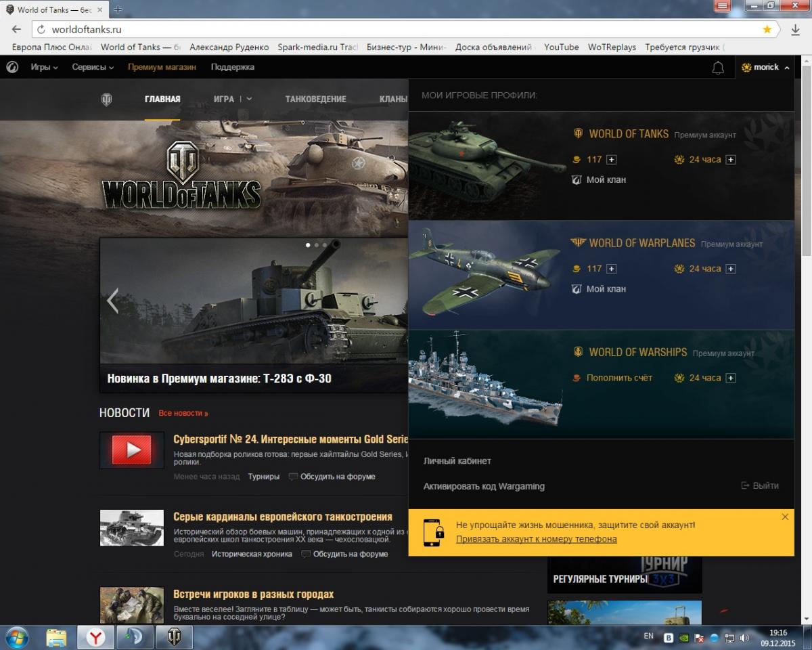This screenshot has width=812, height=650.
Task: Click the previous slide arrow on news carousel
Action: tap(112, 301)
